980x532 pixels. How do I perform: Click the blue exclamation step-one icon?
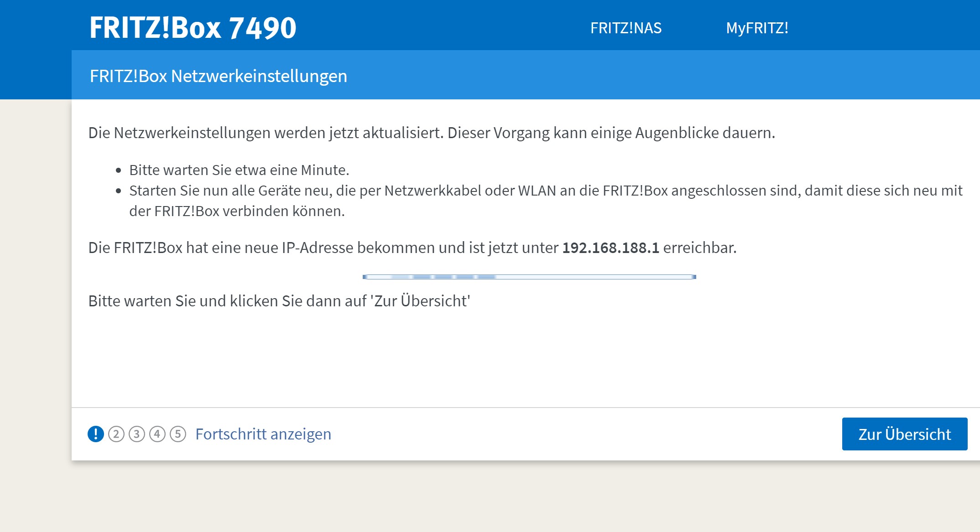coord(96,434)
